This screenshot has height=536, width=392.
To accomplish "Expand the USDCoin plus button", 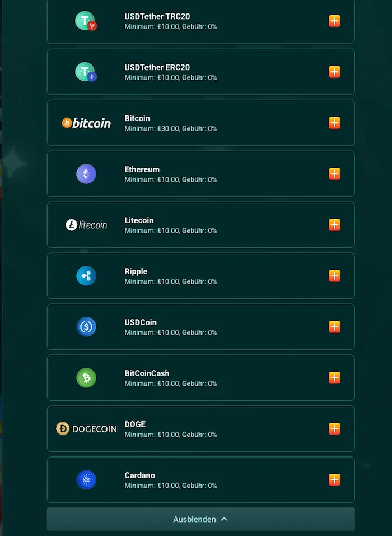I will (x=334, y=327).
